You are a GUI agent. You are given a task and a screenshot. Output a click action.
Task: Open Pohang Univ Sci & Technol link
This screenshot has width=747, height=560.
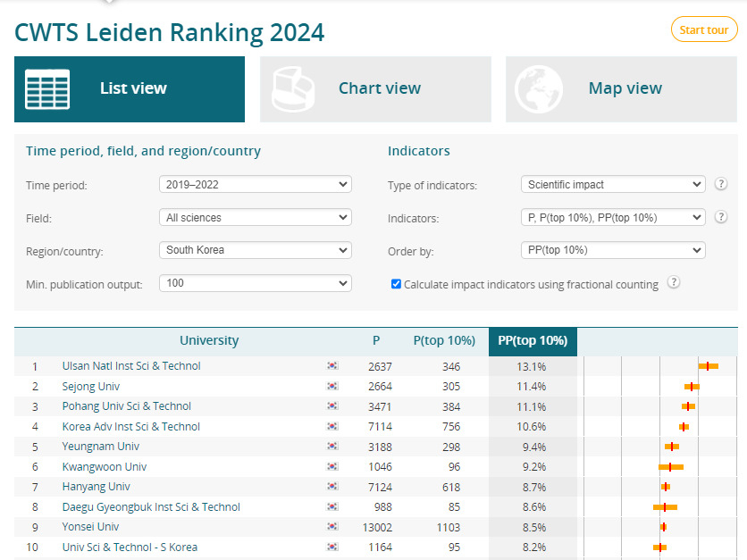point(127,406)
